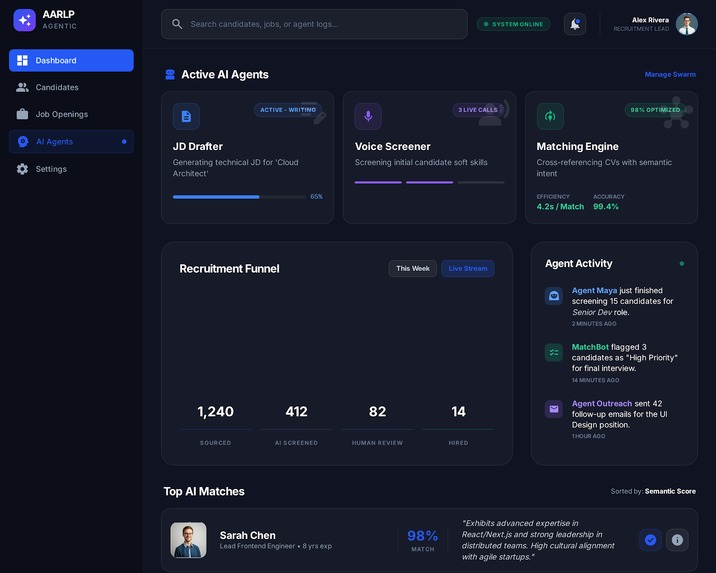Go to the Candidates section

click(x=71, y=87)
